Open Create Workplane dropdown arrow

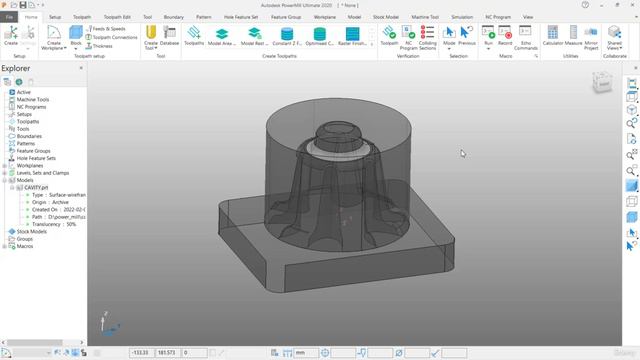point(65,48)
